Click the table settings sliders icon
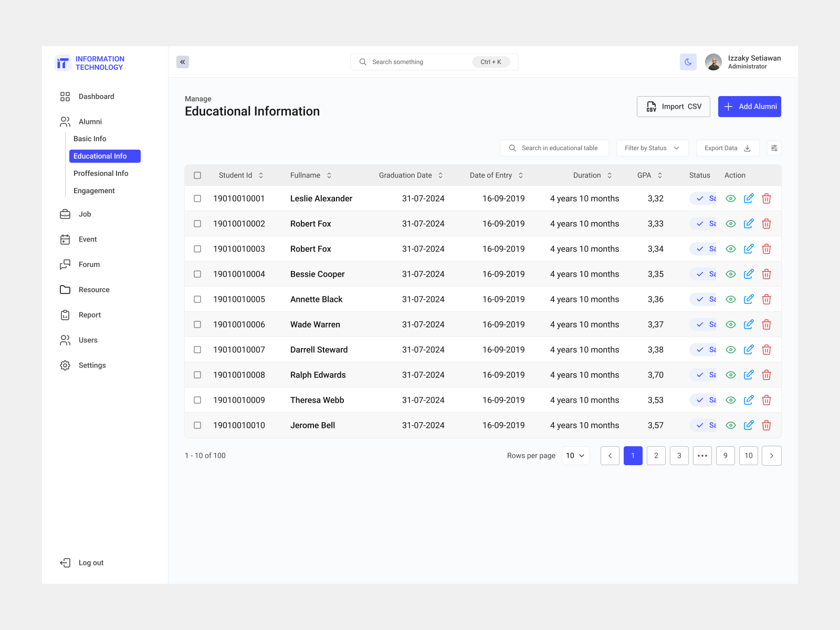 tap(774, 148)
